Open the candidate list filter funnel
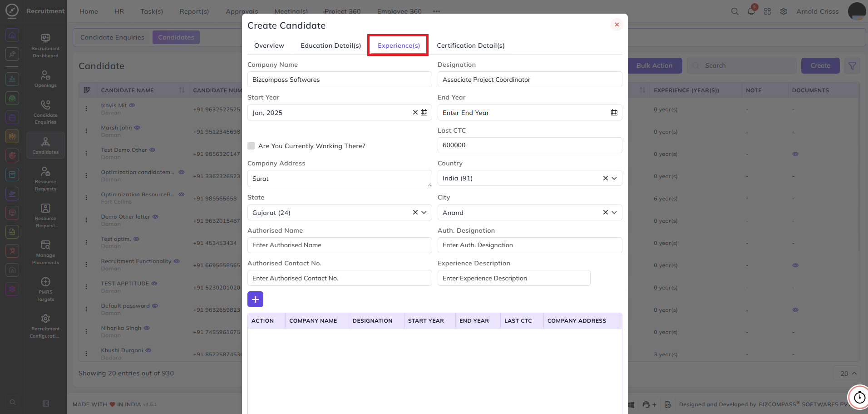 [x=852, y=66]
